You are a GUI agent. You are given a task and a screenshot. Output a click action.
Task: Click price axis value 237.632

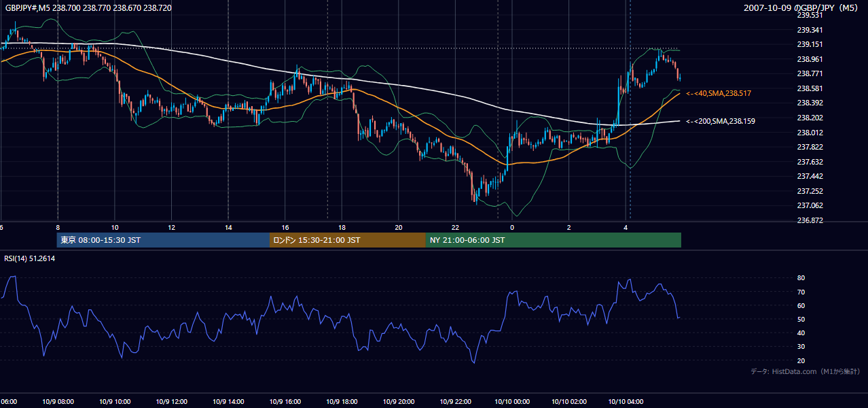810,162
